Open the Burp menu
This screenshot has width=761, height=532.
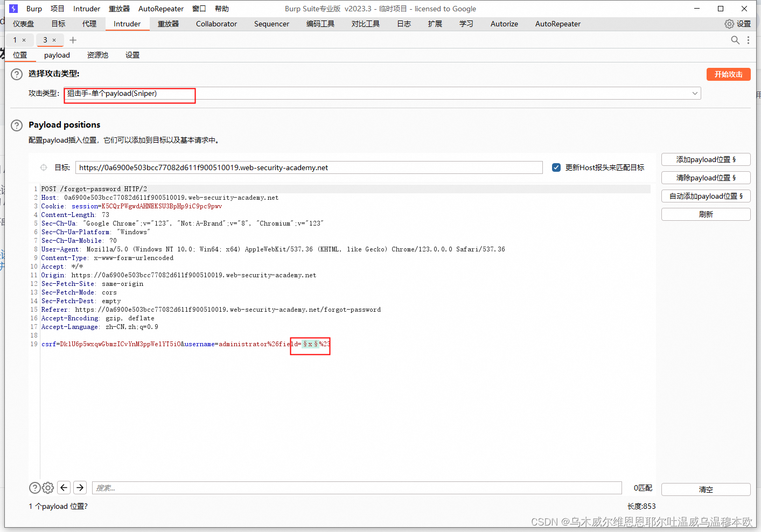coord(34,9)
